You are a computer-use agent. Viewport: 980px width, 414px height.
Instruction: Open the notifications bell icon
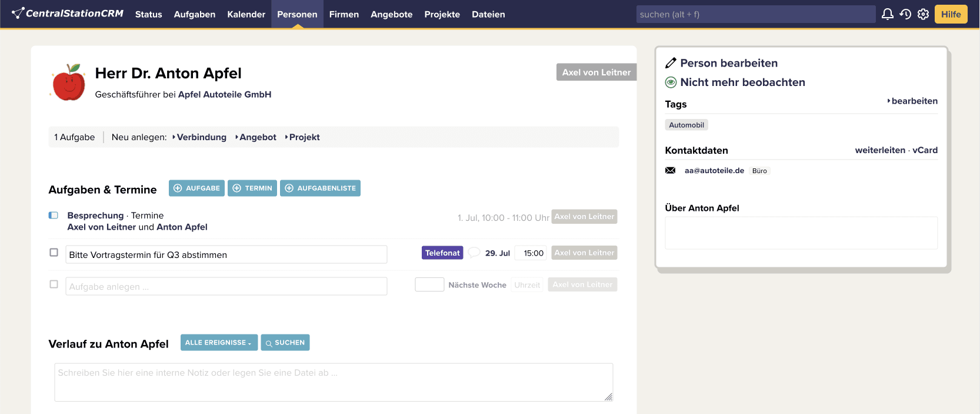[x=887, y=14]
